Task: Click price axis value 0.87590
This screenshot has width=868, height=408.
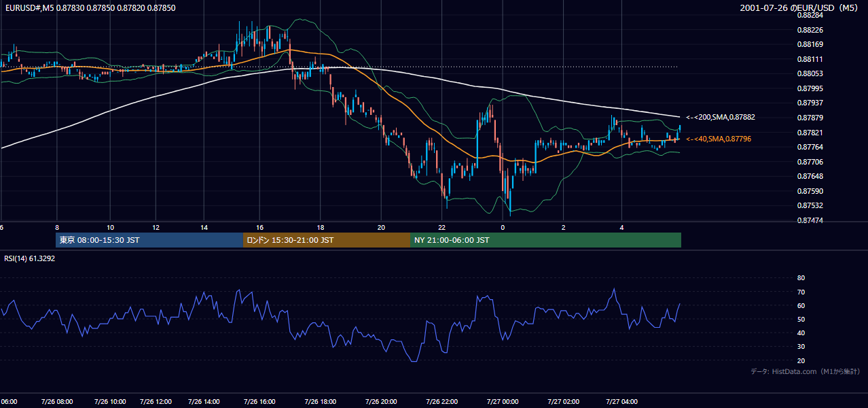Action: click(x=810, y=191)
